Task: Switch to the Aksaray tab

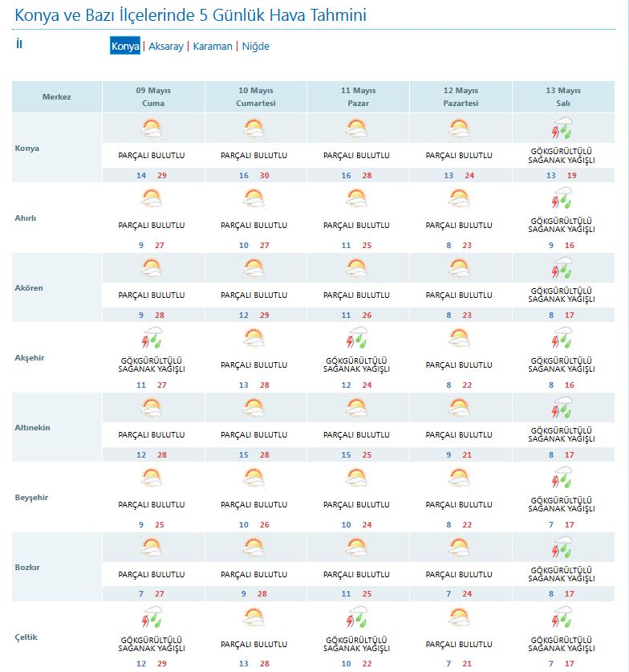Action: point(166,46)
